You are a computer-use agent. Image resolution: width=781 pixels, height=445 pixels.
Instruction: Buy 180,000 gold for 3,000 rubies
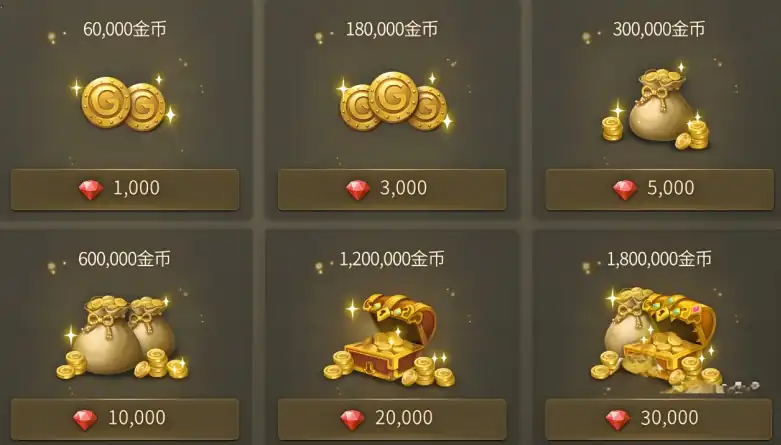[392, 189]
